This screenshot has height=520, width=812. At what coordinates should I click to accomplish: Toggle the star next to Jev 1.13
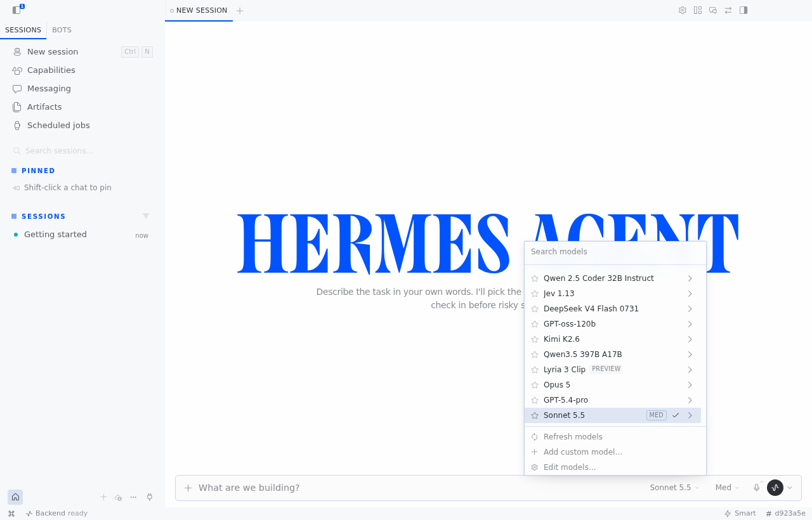pos(535,294)
